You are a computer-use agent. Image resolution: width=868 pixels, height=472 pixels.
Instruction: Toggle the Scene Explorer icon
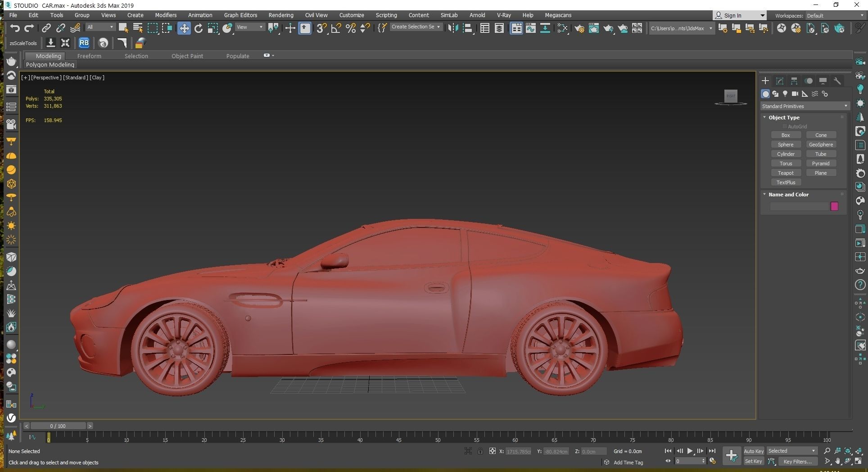click(485, 28)
